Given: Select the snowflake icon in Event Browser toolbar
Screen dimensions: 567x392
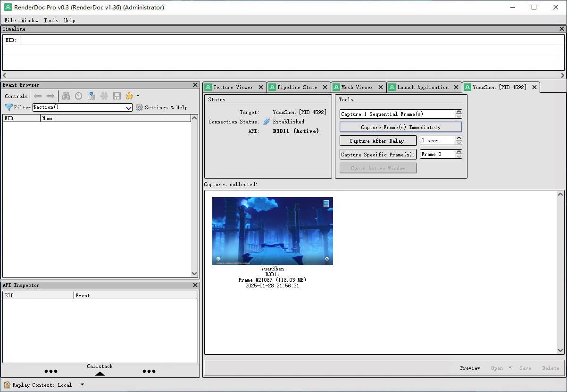Looking at the screenshot, I should tap(104, 96).
